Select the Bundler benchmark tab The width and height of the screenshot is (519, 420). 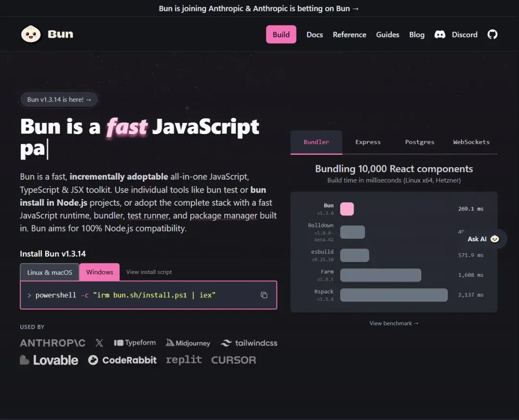click(316, 142)
